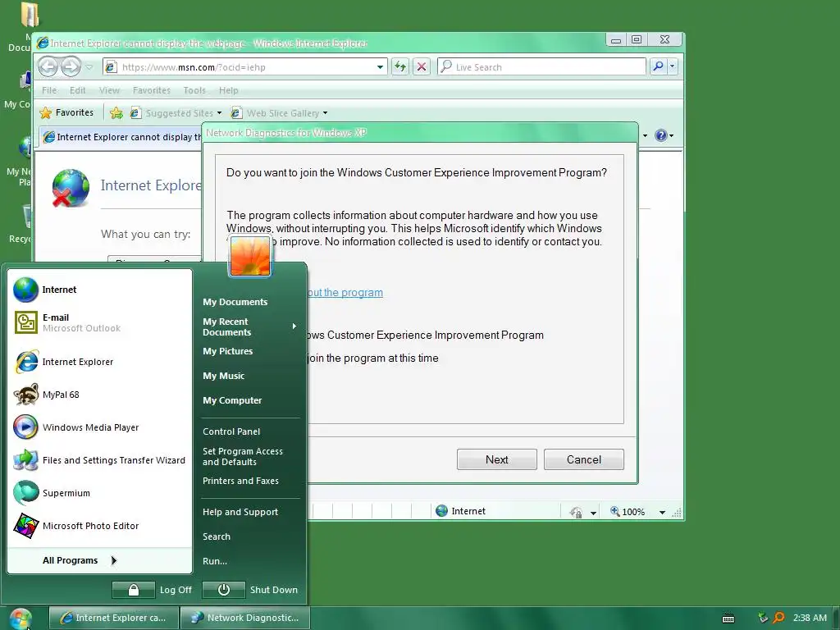The width and height of the screenshot is (840, 630).
Task: Click the IE Forward navigation arrow
Action: [x=71, y=67]
